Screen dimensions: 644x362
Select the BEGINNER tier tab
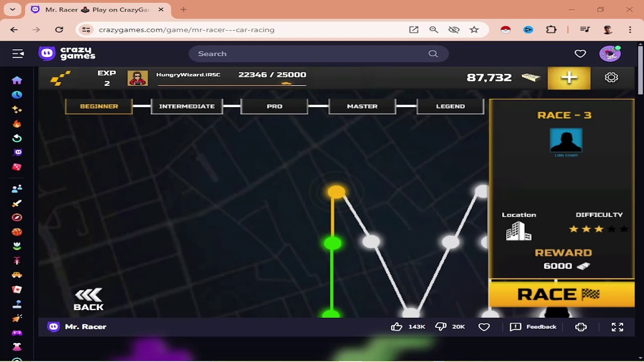coord(99,106)
